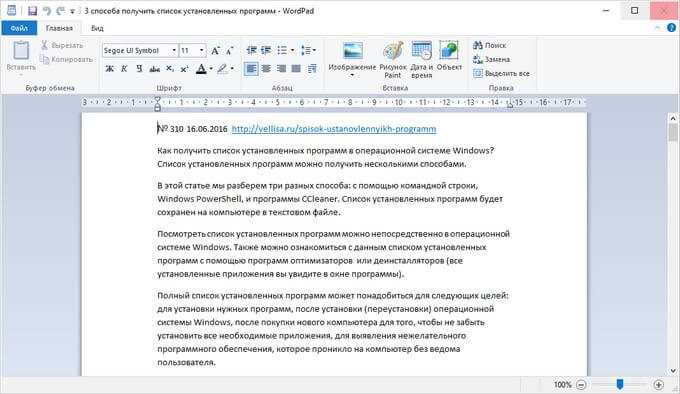Click the right indent marker on ruler
The height and width of the screenshot is (394, 680).
(x=510, y=104)
